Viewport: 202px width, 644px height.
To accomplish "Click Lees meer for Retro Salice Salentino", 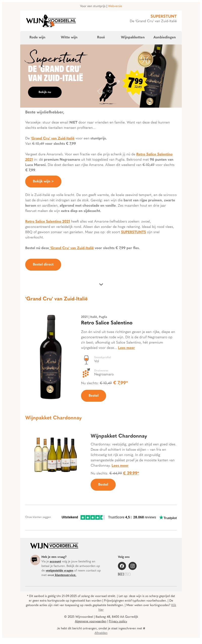I will click(127, 348).
